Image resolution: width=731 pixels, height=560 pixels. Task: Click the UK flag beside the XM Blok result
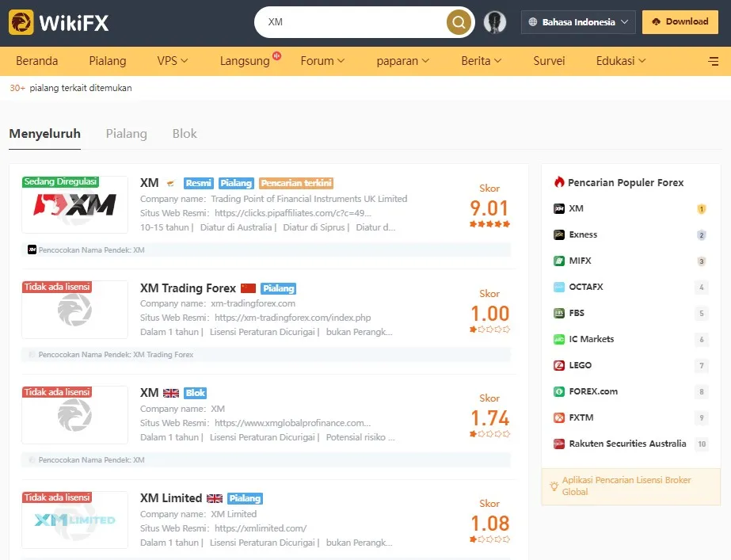170,393
